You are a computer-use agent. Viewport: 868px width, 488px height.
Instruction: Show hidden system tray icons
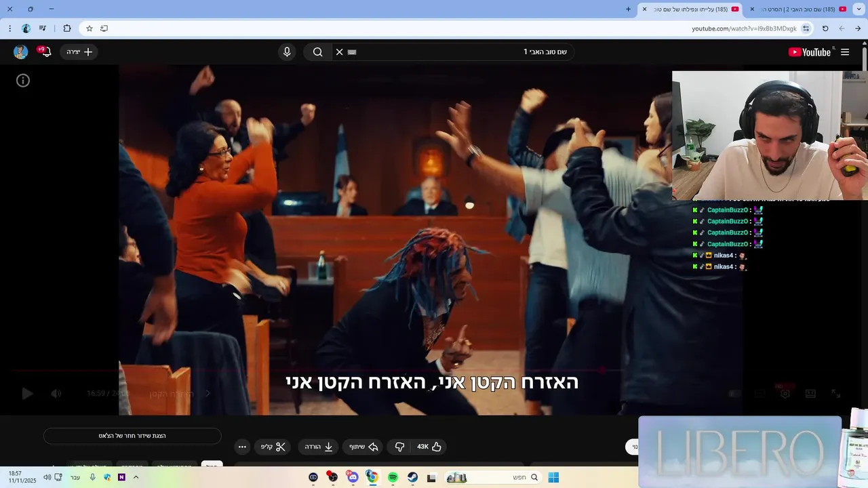pos(136,477)
